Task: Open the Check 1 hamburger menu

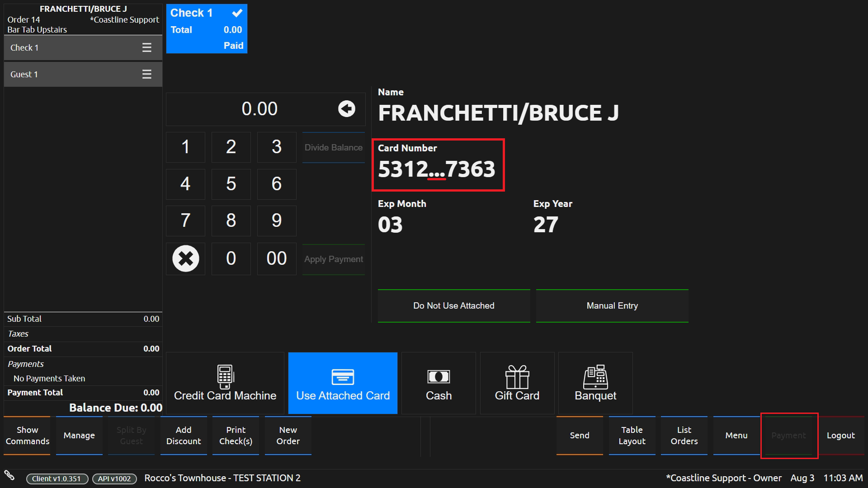Action: point(147,47)
